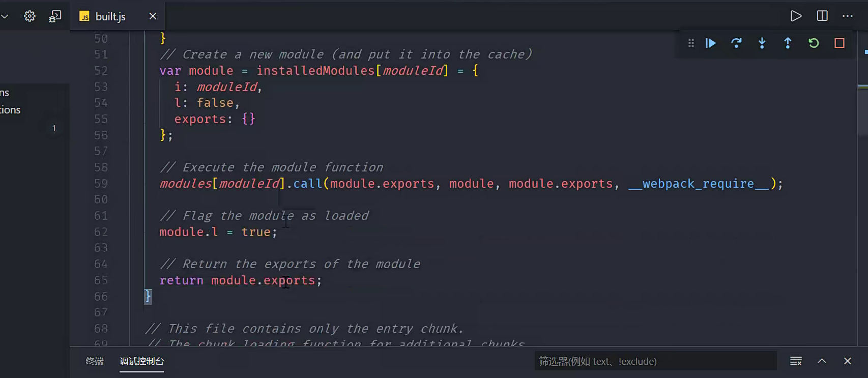Step Into with the down arrow icon
The width and height of the screenshot is (868, 378).
coord(762,43)
